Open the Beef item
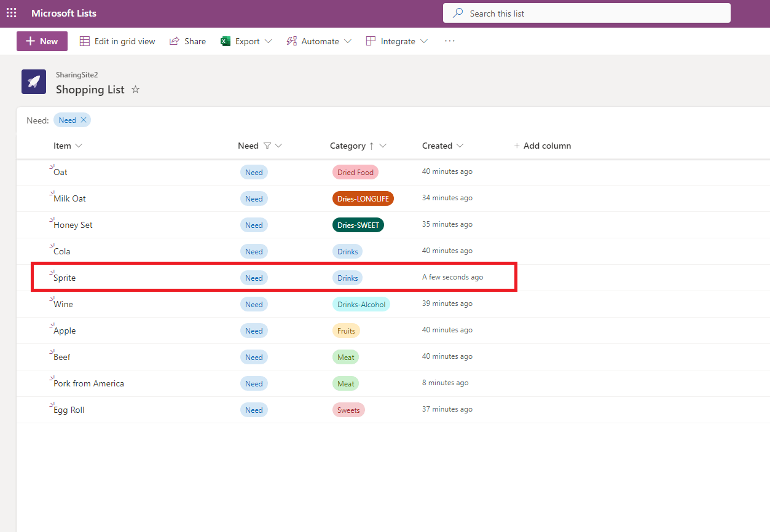 [x=62, y=357]
